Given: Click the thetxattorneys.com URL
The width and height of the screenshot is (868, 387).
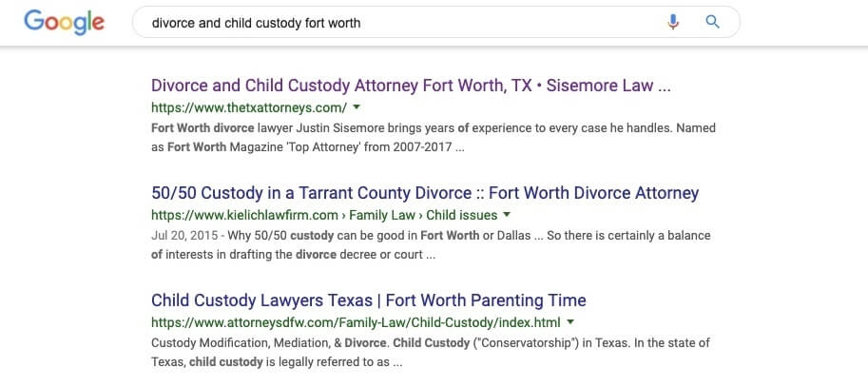Looking at the screenshot, I should [x=249, y=107].
